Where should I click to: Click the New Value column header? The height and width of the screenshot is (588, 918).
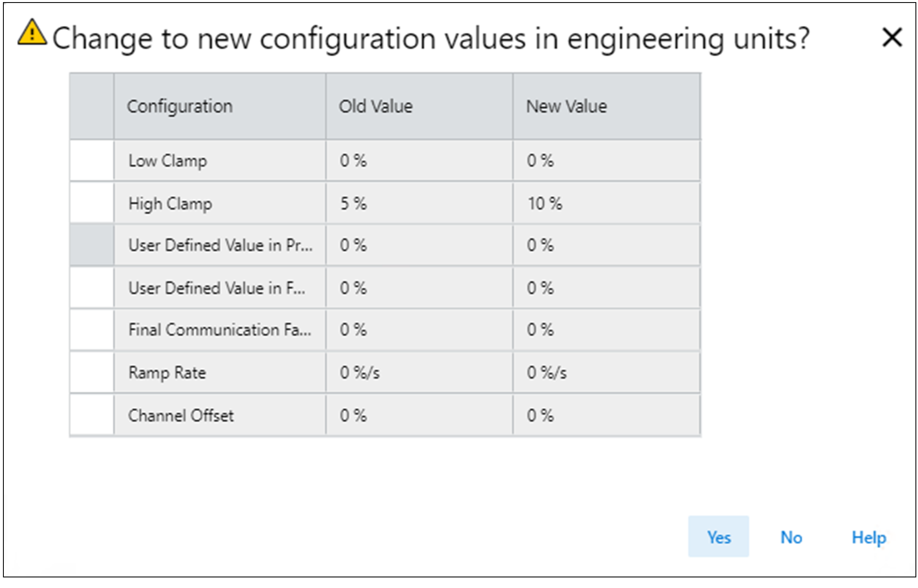(566, 106)
